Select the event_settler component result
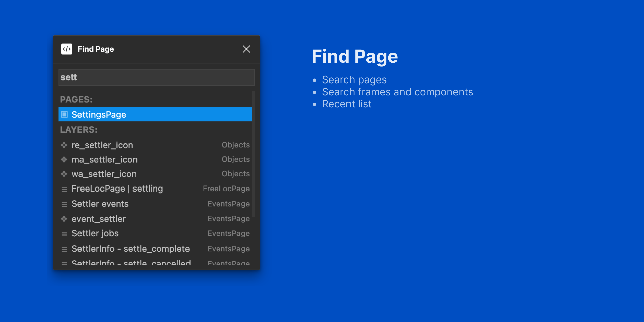Viewport: 644px width, 322px height. click(155, 219)
